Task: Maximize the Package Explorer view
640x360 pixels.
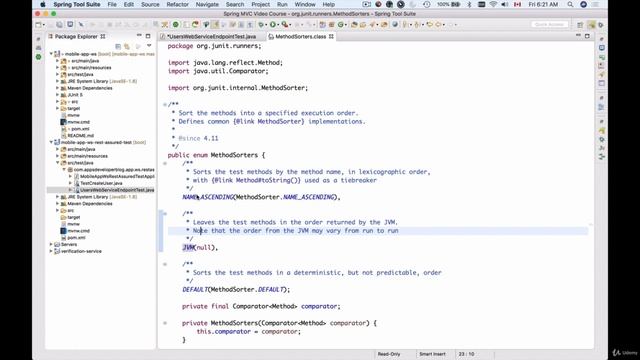Action: pyautogui.click(x=148, y=36)
